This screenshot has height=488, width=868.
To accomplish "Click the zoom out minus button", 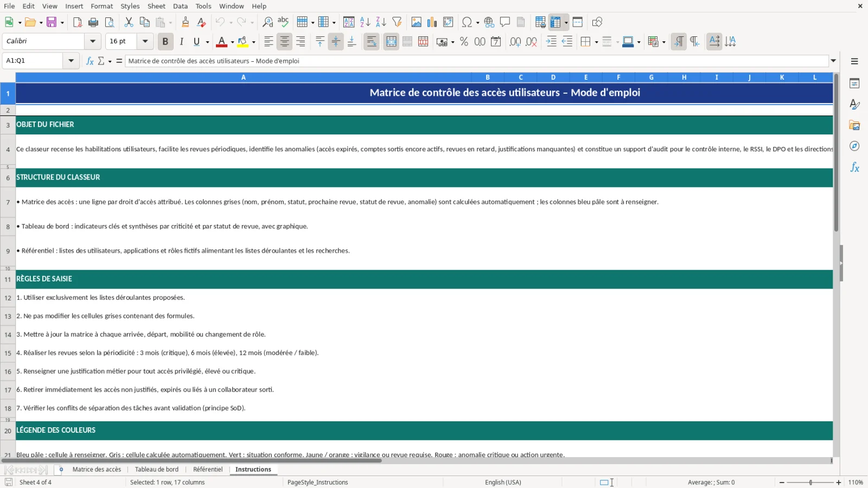I will coord(782,482).
